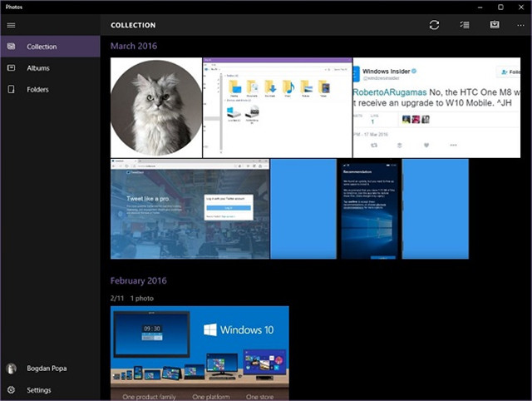Switch to the Albums section
The width and height of the screenshot is (532, 401).
coord(50,68)
